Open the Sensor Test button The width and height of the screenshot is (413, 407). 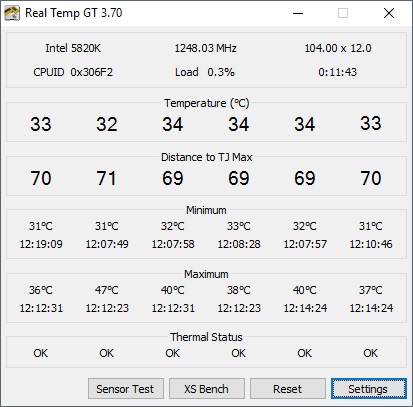click(x=126, y=388)
